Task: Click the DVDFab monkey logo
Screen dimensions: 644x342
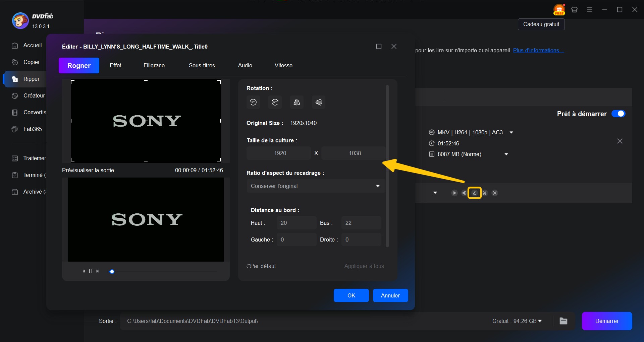Action: [20, 21]
